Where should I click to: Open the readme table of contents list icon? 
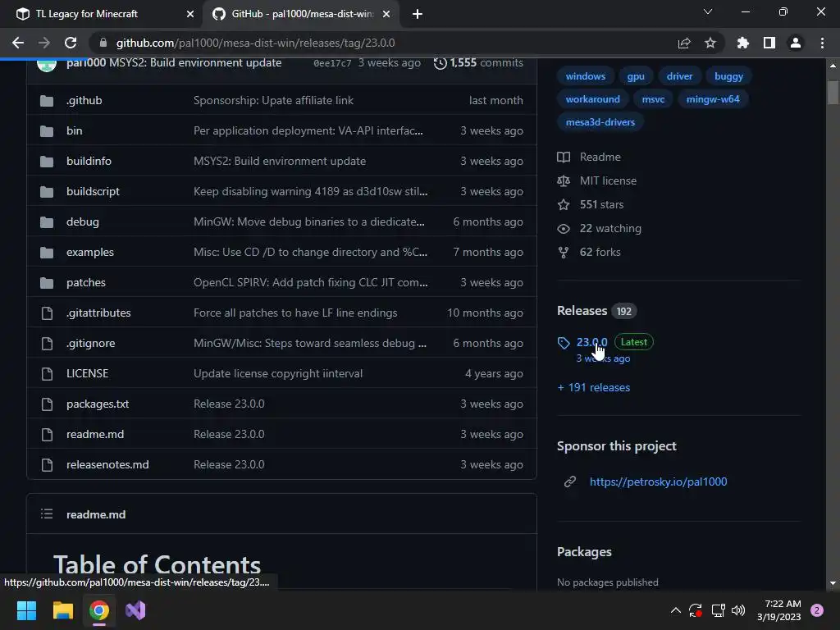tap(47, 514)
